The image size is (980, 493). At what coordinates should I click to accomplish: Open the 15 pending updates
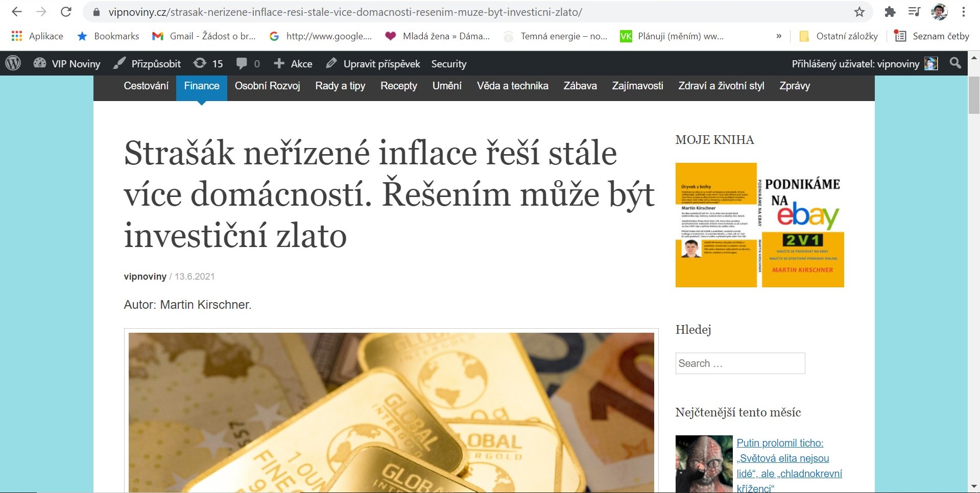coord(208,63)
